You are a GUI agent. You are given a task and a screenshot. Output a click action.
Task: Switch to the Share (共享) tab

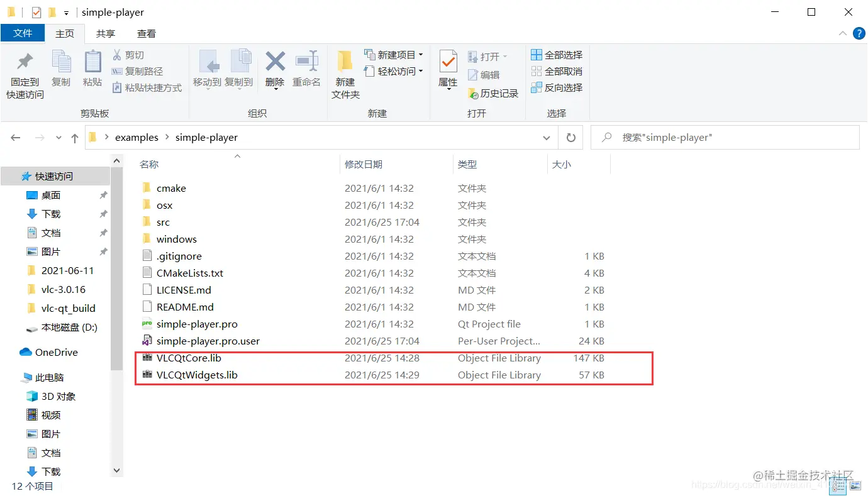tap(106, 34)
